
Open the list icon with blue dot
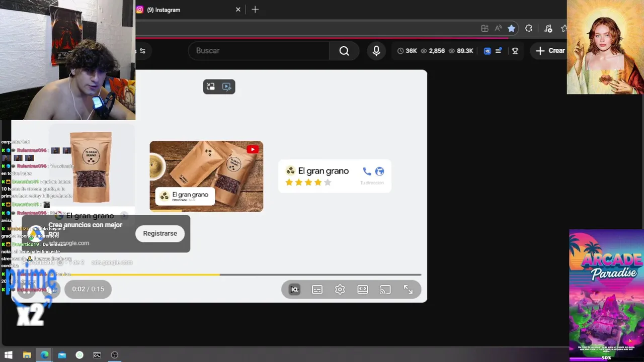[499, 51]
